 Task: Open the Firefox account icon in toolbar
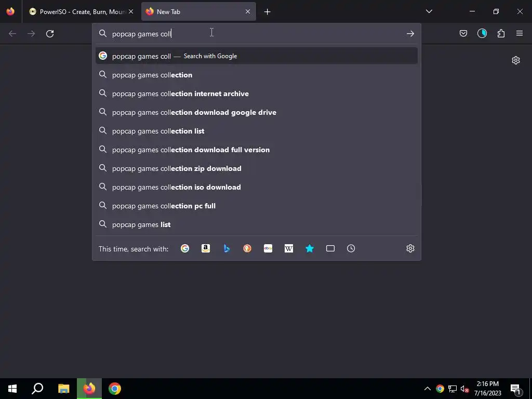tap(482, 33)
